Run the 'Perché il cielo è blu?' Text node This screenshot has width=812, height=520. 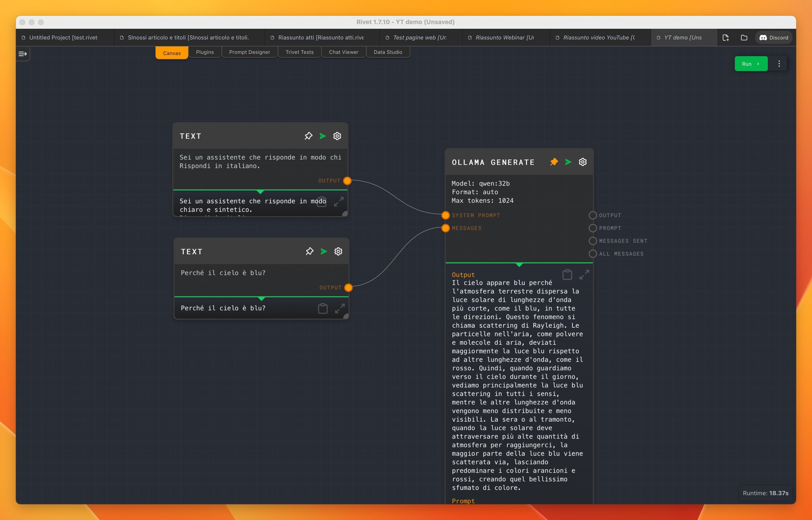324,252
